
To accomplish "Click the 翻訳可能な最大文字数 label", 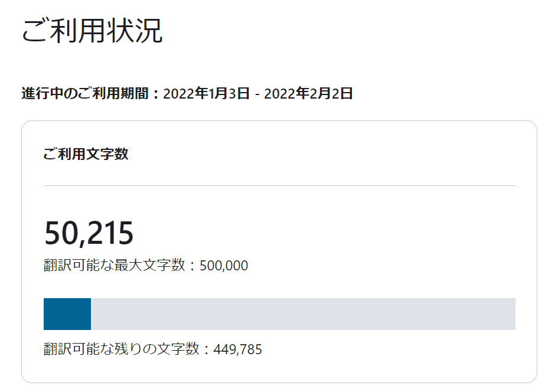I will 114,265.
